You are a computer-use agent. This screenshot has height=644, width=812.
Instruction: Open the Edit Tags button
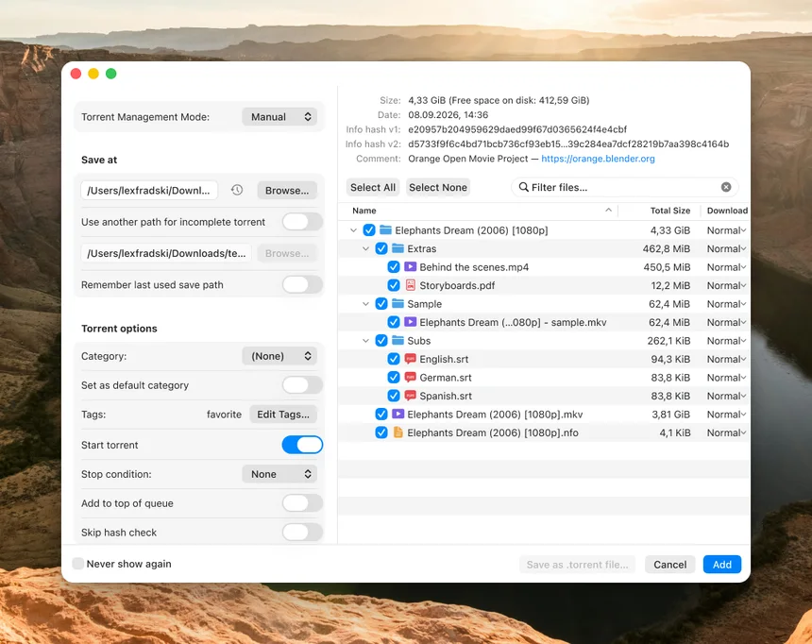[283, 414]
